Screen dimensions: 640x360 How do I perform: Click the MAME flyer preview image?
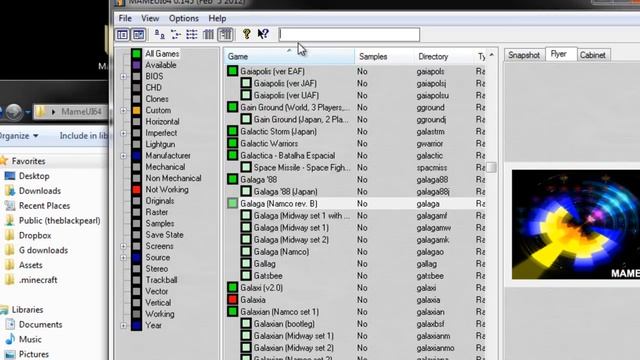click(x=576, y=224)
